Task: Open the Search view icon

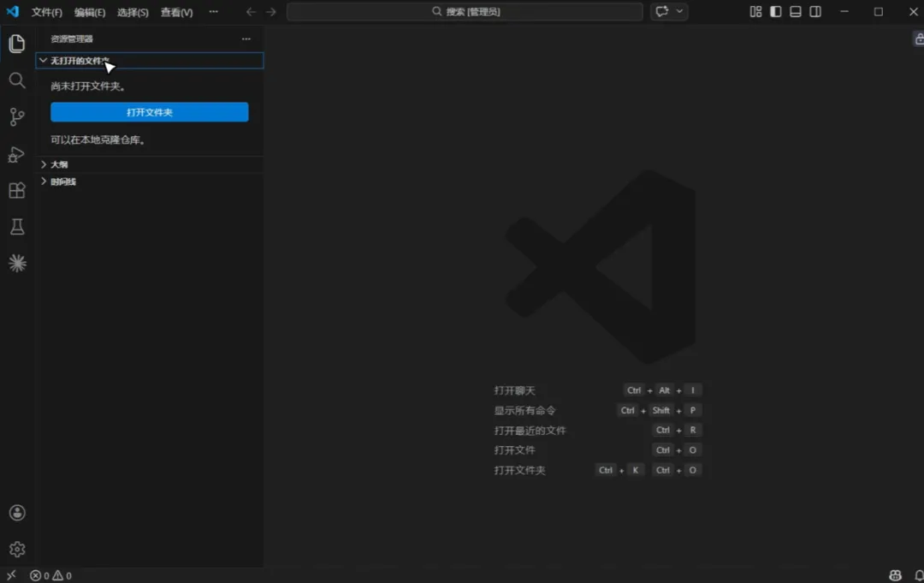Action: (x=17, y=80)
